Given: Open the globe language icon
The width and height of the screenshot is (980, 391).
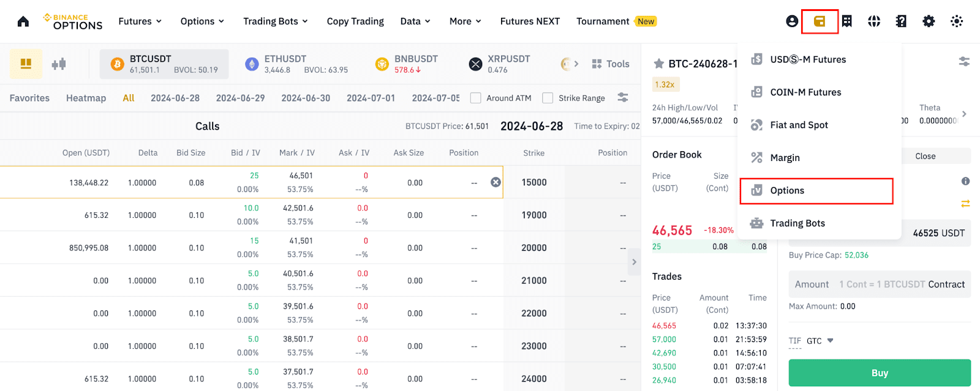Looking at the screenshot, I should pos(874,21).
